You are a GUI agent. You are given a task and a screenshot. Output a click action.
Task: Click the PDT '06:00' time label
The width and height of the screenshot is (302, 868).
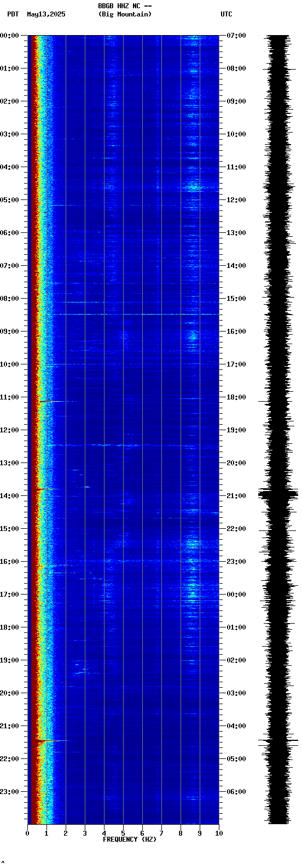[9, 233]
